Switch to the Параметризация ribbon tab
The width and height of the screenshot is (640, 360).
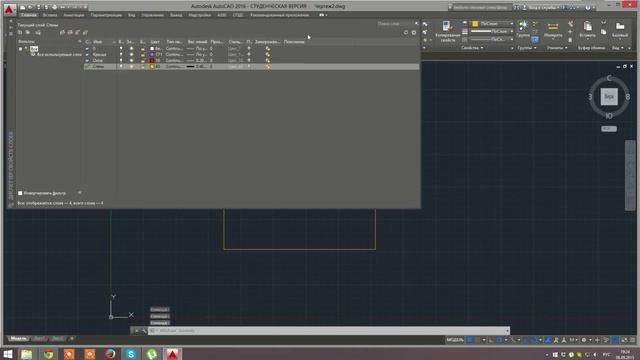106,15
